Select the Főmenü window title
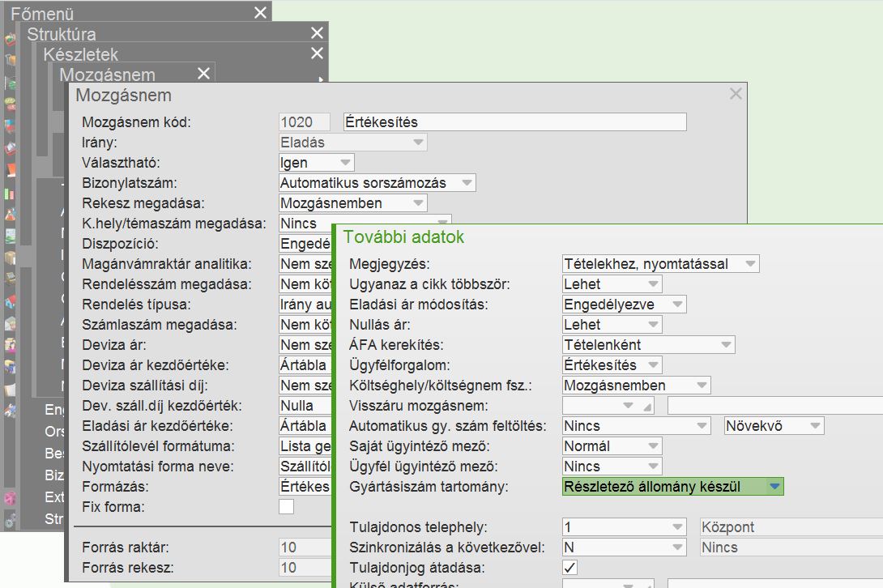The image size is (883, 588). pyautogui.click(x=42, y=13)
